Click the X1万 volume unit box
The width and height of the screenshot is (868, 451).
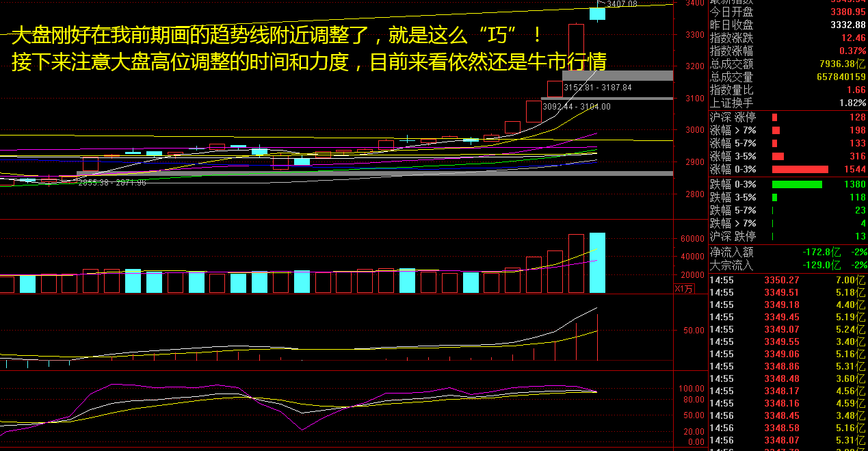685,288
